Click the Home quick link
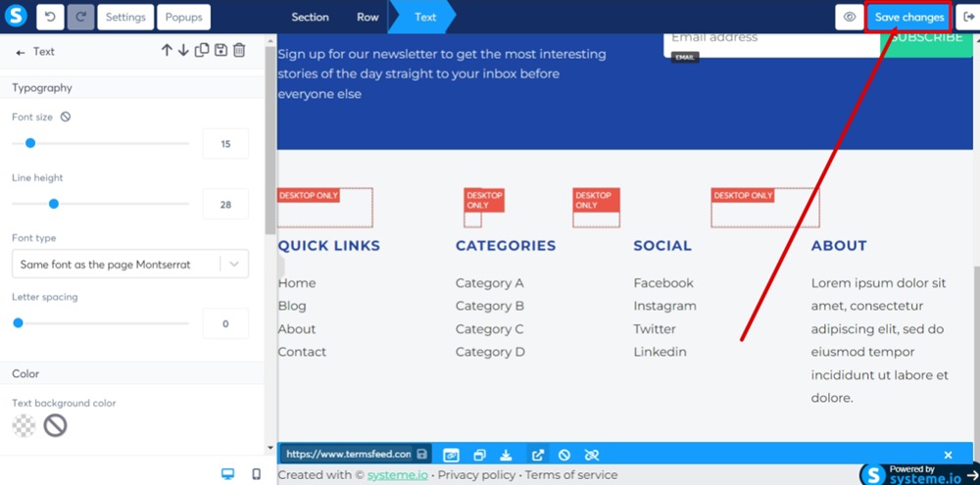Screen dimensions: 980x485 297,283
